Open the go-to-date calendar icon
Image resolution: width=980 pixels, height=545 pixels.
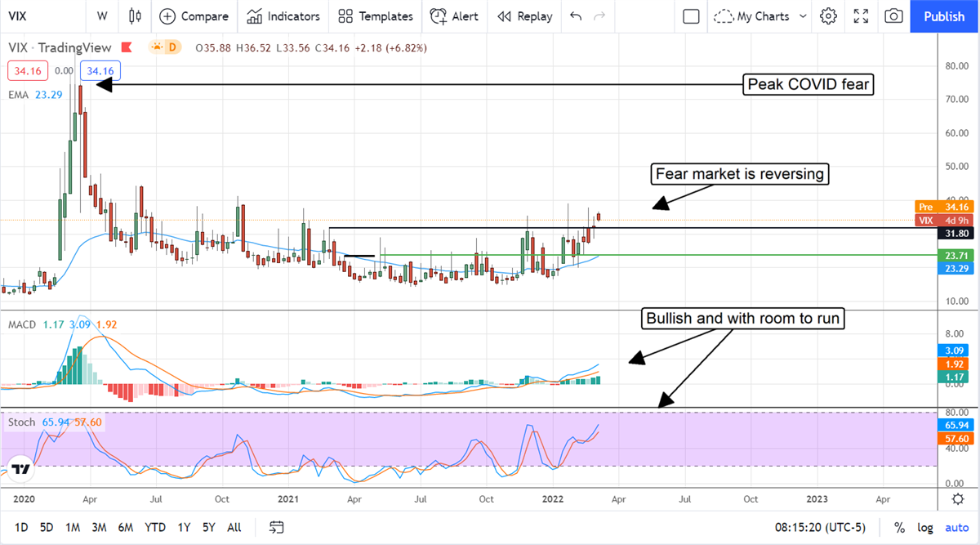[277, 527]
